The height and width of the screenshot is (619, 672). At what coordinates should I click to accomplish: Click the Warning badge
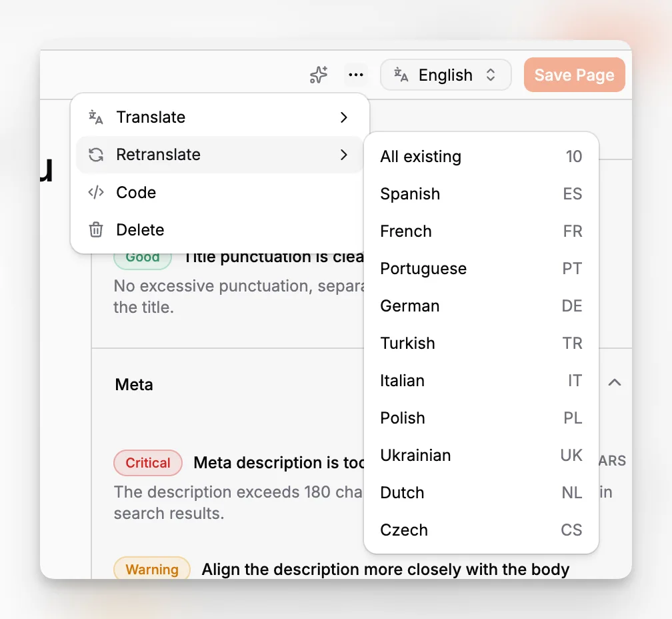pyautogui.click(x=152, y=569)
